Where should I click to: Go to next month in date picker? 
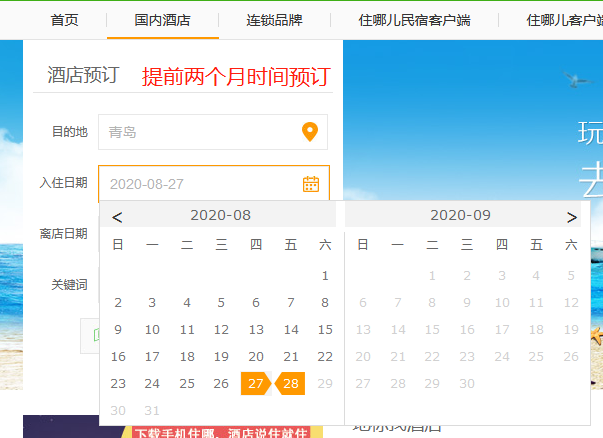[x=571, y=216]
